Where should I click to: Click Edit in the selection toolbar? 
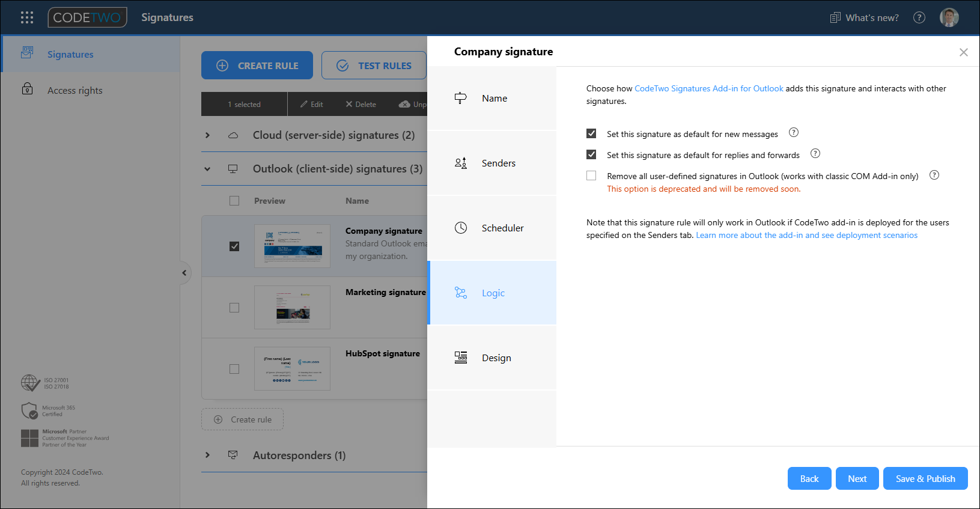[x=312, y=104]
